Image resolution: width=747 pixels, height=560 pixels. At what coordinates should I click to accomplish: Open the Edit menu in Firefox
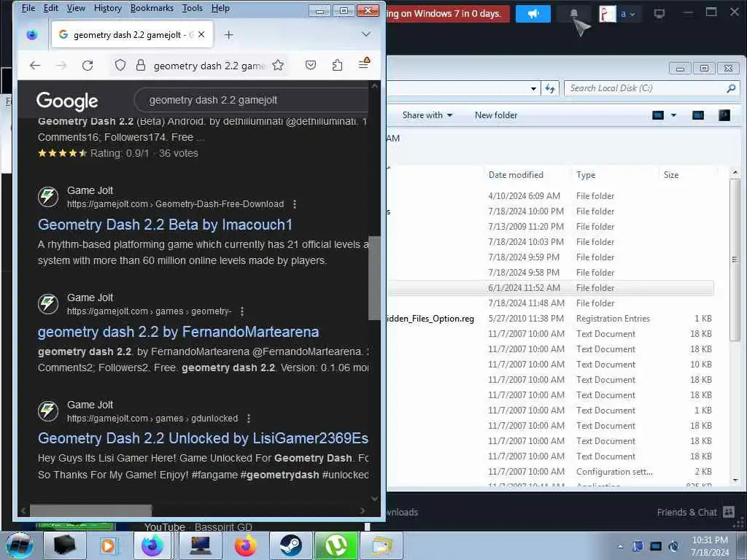(50, 8)
